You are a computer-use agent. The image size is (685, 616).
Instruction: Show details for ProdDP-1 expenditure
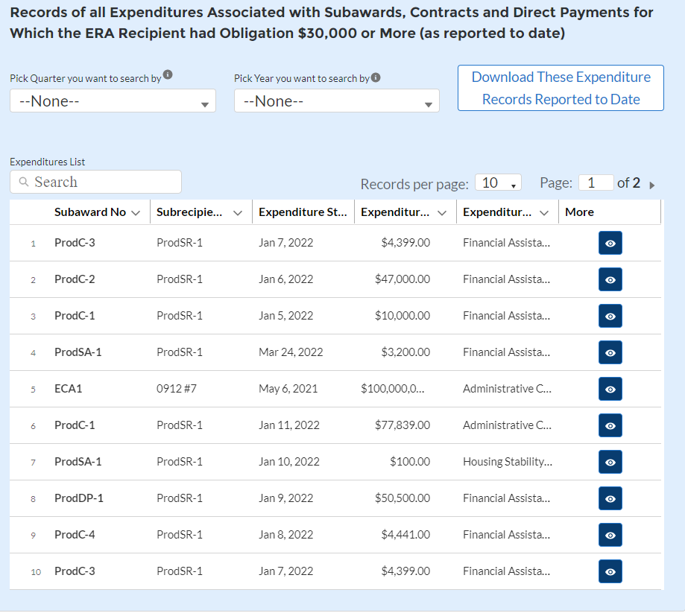[610, 498]
